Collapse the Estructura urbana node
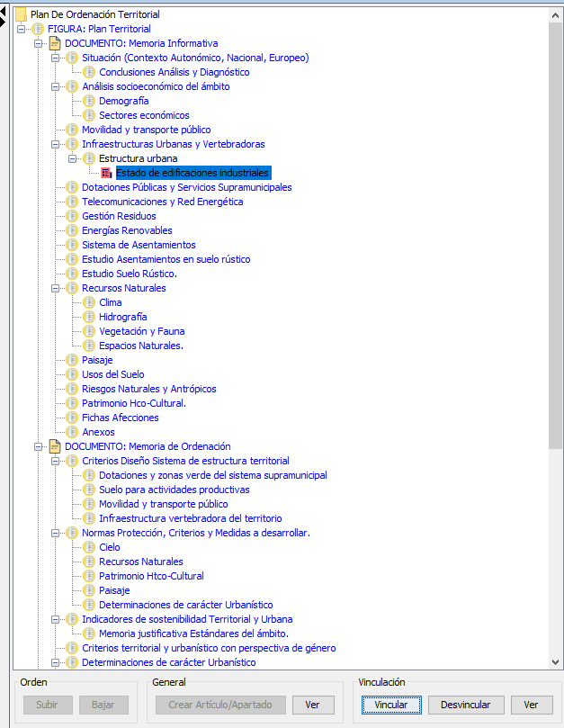564x728 pixels. [x=73, y=158]
